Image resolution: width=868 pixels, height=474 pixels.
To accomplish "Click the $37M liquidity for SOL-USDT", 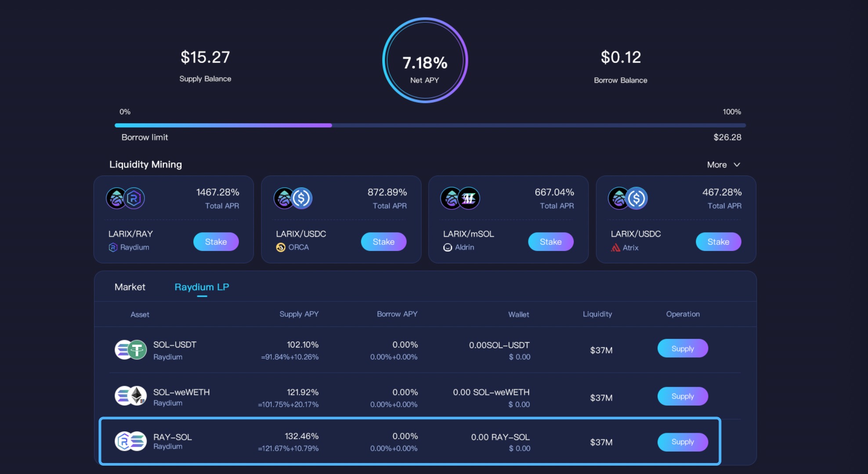I will (601, 350).
